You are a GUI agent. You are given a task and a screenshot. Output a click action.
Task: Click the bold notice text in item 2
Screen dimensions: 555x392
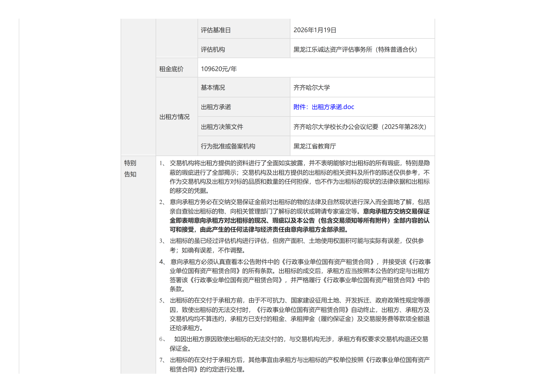[299, 221]
